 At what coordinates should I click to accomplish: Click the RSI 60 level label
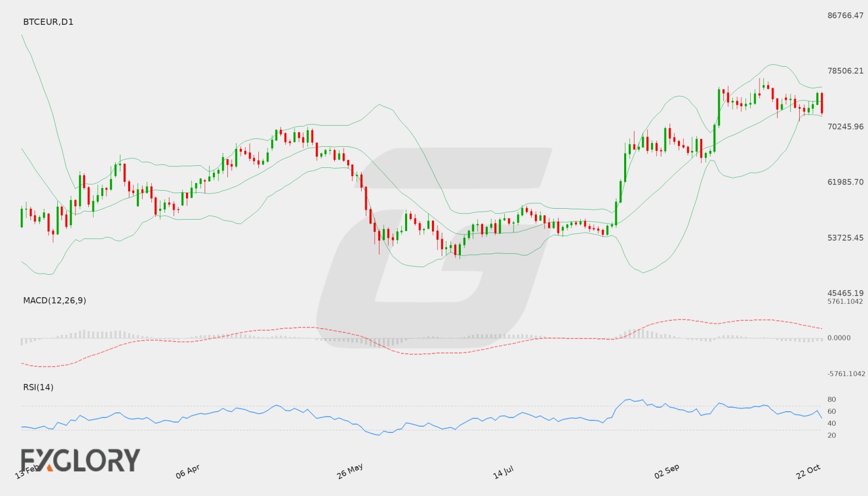click(831, 411)
